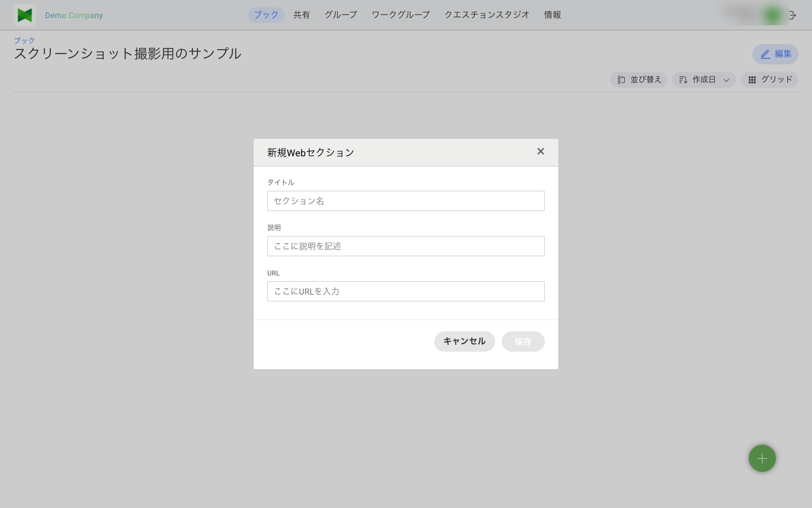Image resolution: width=812 pixels, height=508 pixels.
Task: Close the 新規Webセクション dialog with the X
Action: tap(541, 151)
